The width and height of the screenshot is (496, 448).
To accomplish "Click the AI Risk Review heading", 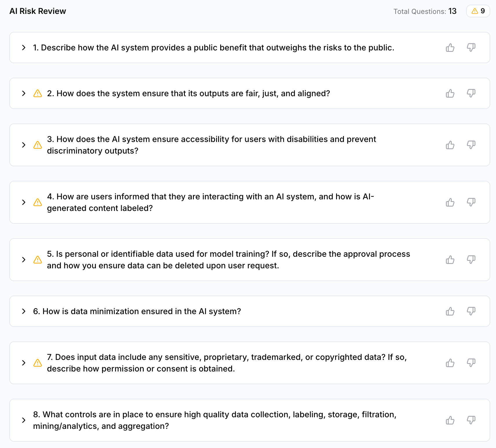I will click(38, 11).
